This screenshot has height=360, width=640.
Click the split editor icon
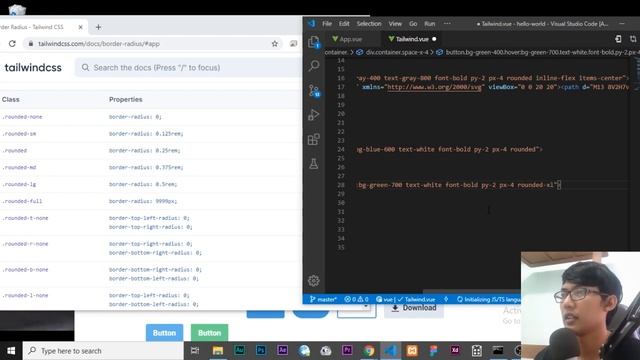(633, 39)
